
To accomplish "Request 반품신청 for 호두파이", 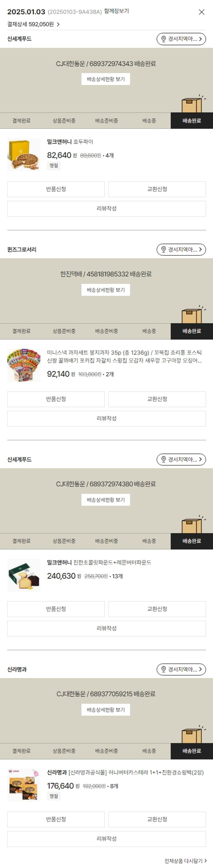I will (x=56, y=189).
